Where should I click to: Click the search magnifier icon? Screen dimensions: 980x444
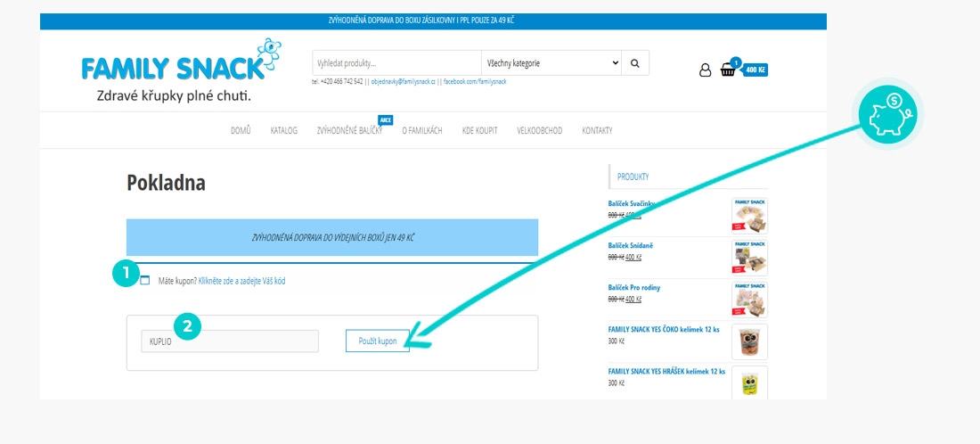635,63
